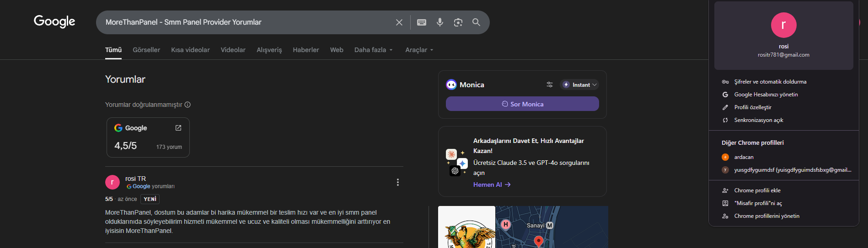Switch to yuısgdfyguımdsf Chrome profile
The width and height of the screenshot is (868, 248).
(x=784, y=170)
